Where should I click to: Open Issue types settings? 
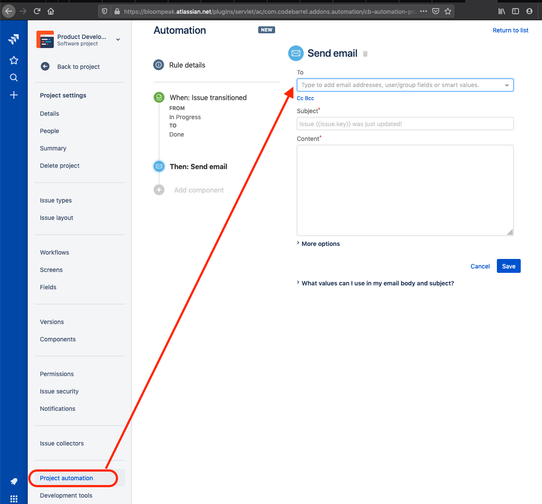click(56, 200)
